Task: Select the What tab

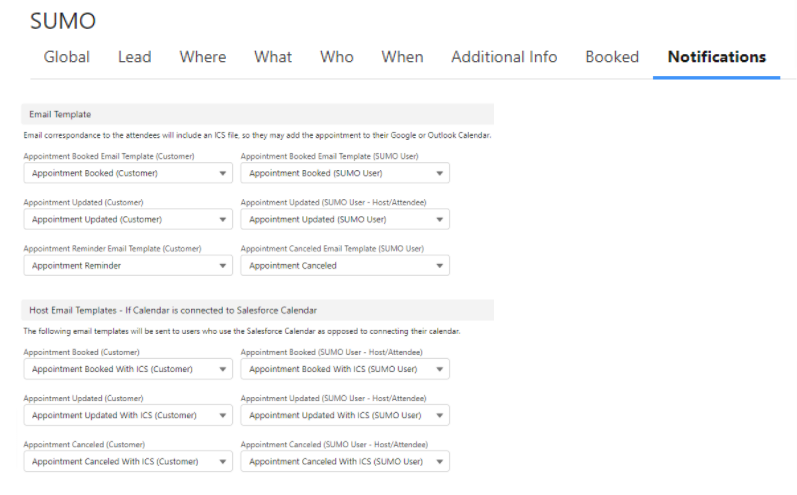Action: click(273, 57)
